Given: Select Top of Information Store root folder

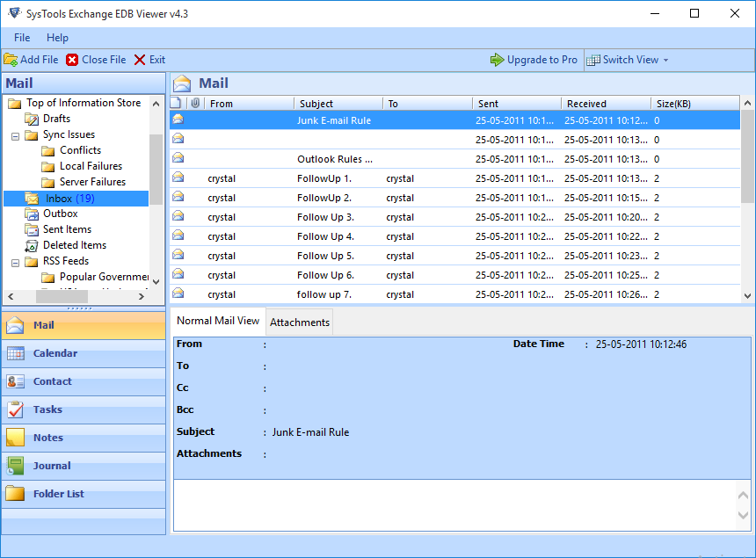Looking at the screenshot, I should coord(84,103).
